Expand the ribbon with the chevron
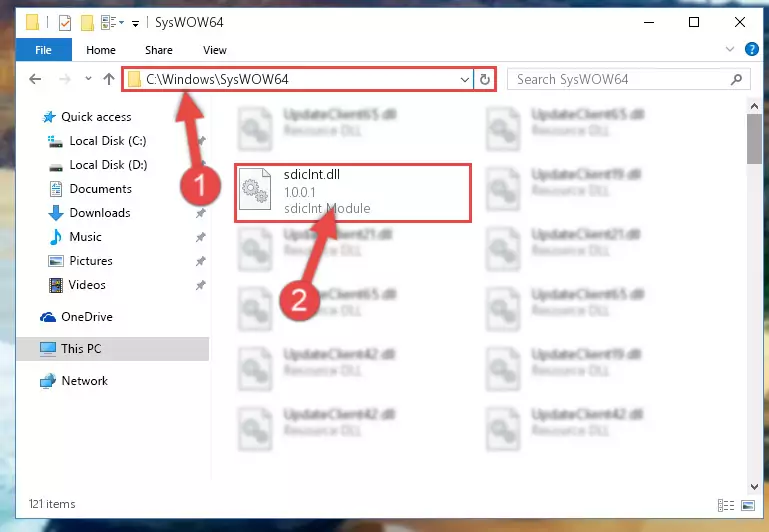This screenshot has height=532, width=769. tap(730, 50)
